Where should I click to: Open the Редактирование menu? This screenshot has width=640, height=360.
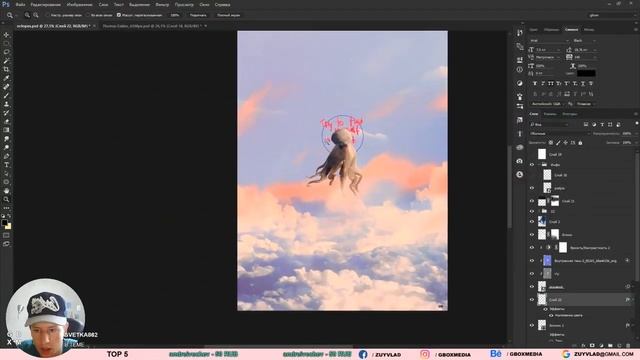pos(46,5)
